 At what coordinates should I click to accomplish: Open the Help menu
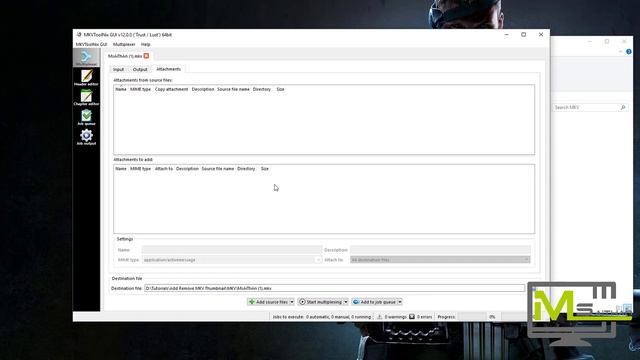[x=146, y=44]
